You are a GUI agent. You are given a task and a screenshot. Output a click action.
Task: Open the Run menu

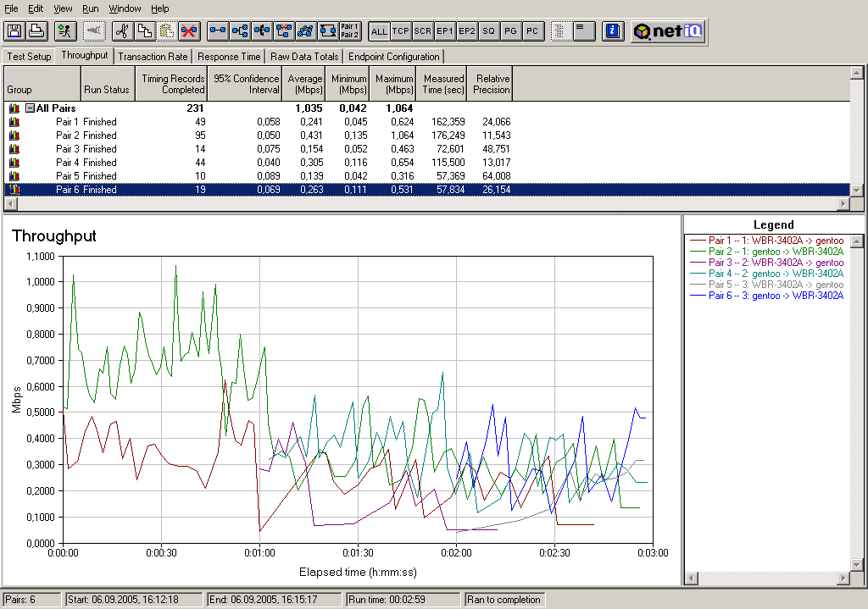[x=90, y=8]
